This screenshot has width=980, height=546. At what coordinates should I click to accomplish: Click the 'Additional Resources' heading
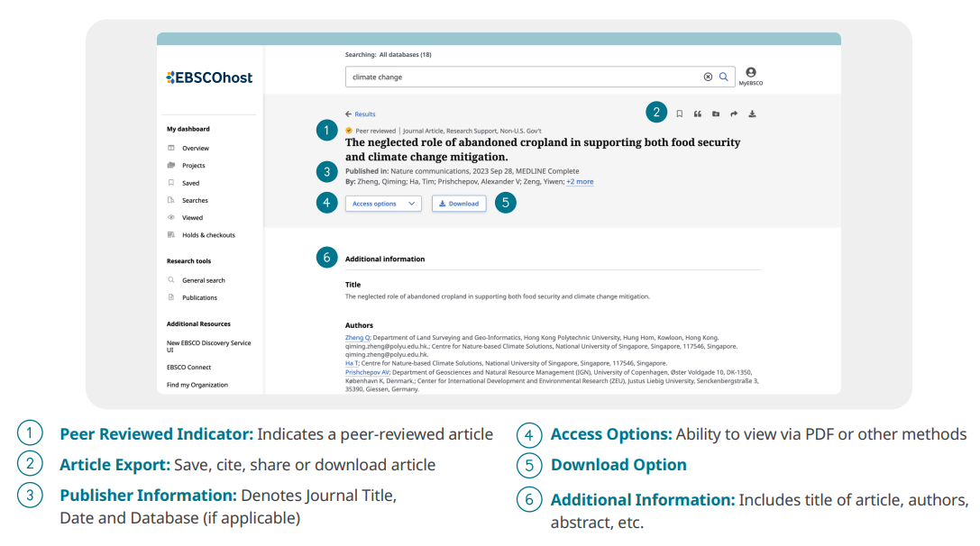coord(198,323)
